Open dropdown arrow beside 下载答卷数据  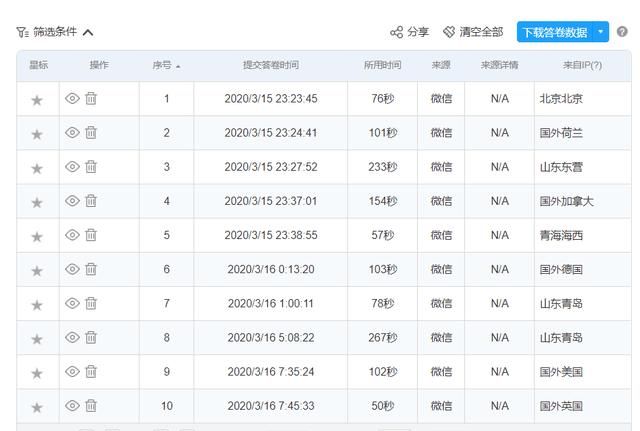[x=601, y=32]
